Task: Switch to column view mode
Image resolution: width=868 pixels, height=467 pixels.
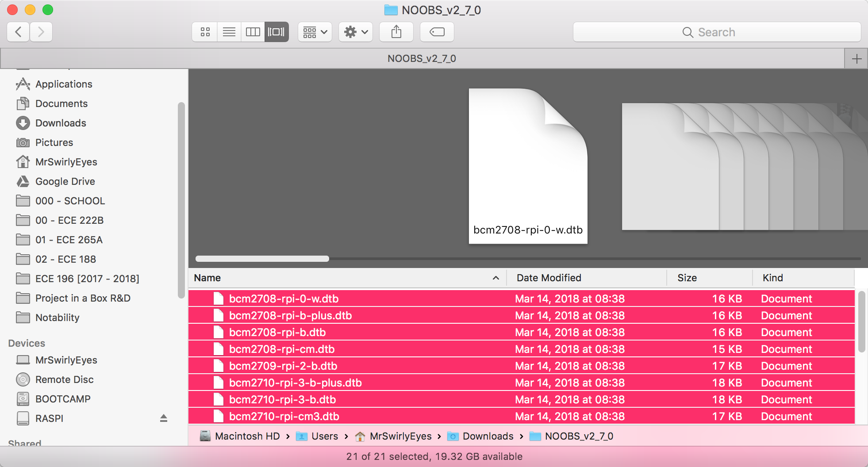Action: (253, 32)
